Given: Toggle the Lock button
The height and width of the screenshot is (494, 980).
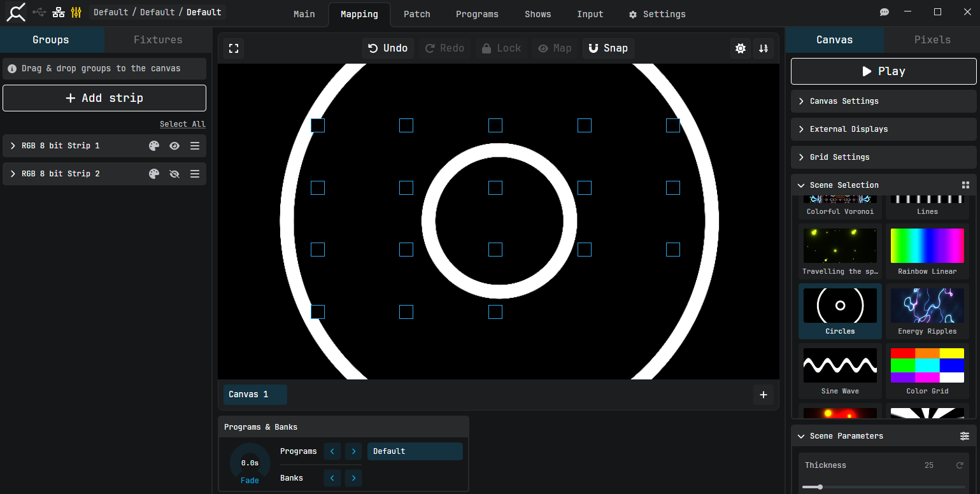Looking at the screenshot, I should pyautogui.click(x=501, y=48).
